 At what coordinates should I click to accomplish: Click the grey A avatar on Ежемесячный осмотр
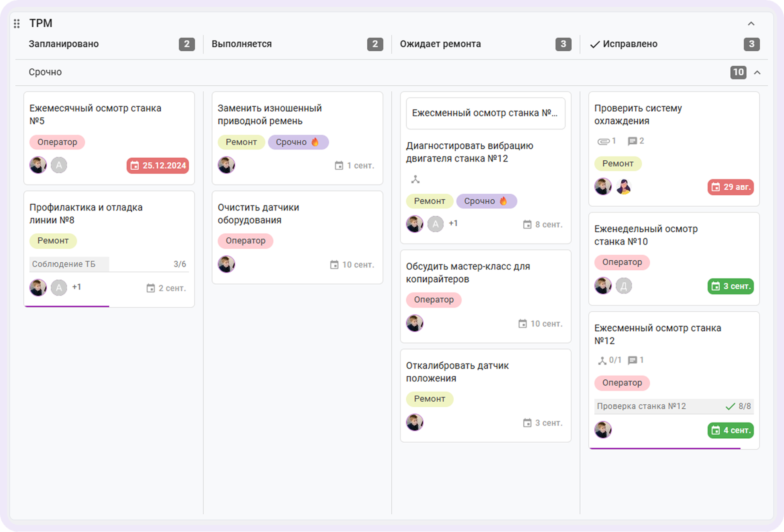coord(59,165)
